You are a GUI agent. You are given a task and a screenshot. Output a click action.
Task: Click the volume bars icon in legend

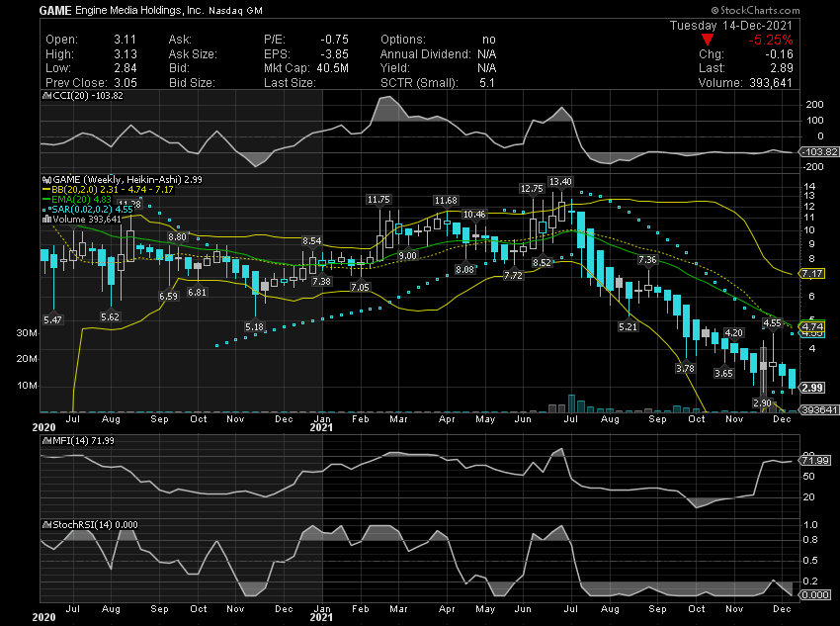(46, 220)
